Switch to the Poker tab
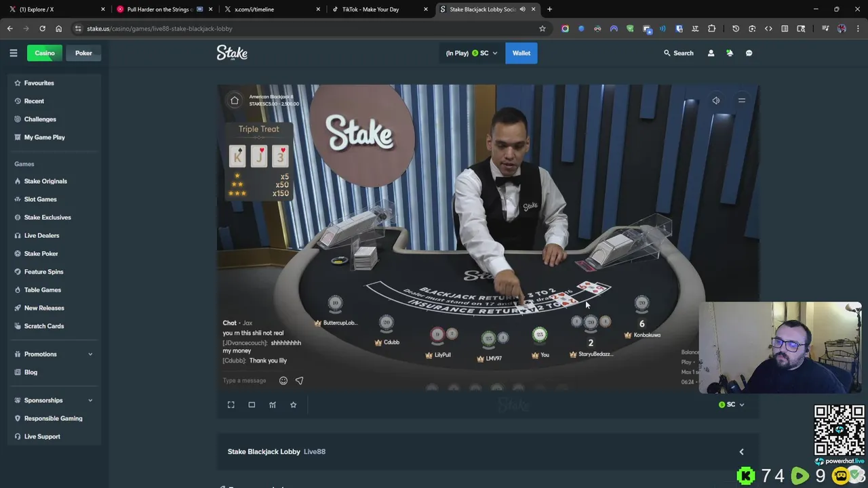The image size is (868, 488). [83, 53]
